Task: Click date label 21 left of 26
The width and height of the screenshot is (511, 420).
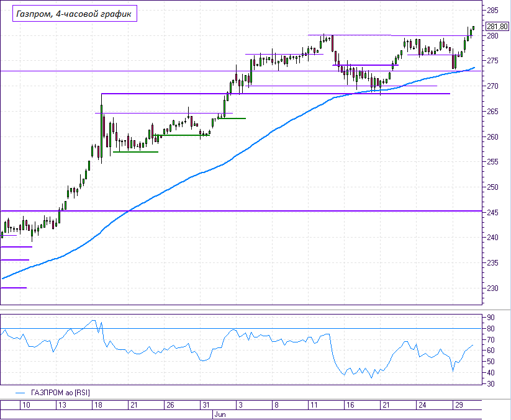Action: point(134,405)
